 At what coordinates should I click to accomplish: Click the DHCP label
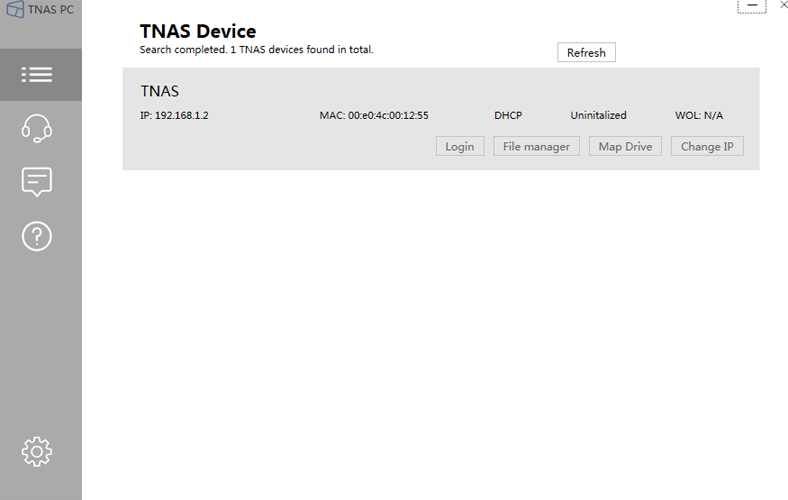tap(508, 115)
